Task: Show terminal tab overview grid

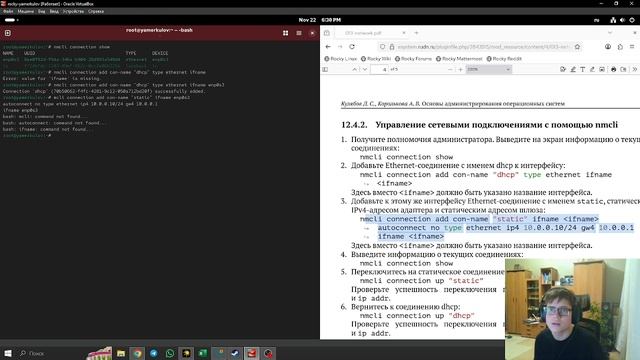Action: (x=285, y=33)
